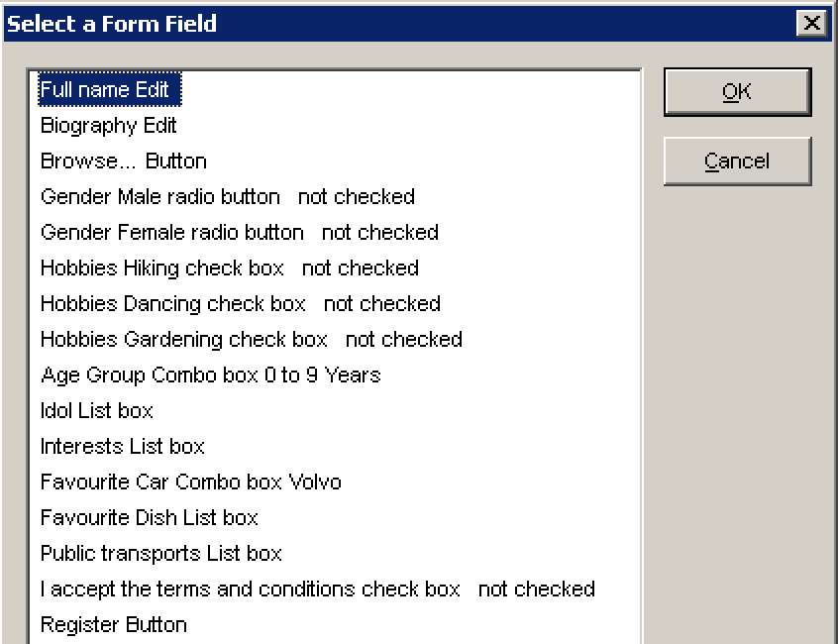Click the dialog title bar
Screen dimensions: 838x644
396,23
